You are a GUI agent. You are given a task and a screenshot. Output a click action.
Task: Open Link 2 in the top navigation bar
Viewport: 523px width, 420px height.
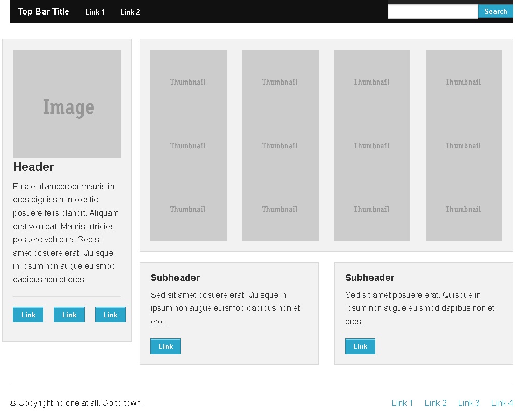click(130, 12)
